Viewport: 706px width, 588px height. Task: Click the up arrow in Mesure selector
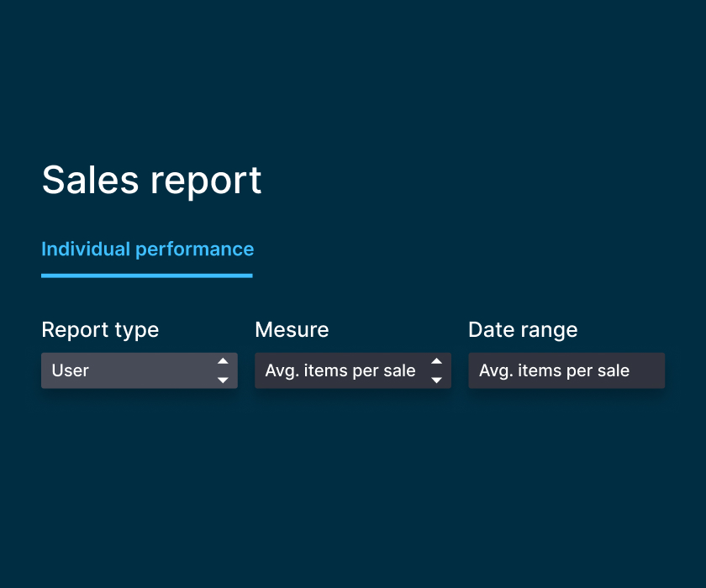436,361
